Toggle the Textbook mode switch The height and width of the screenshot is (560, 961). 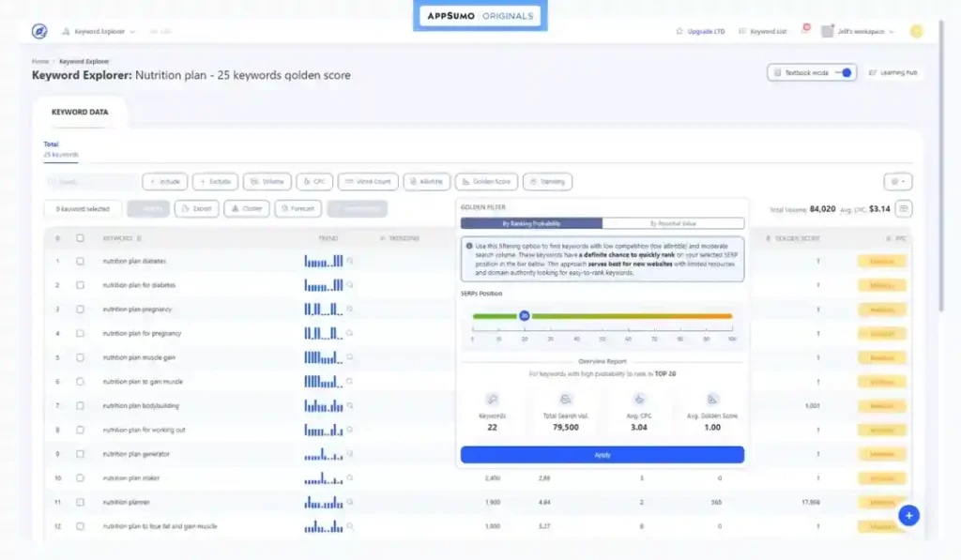tap(845, 72)
